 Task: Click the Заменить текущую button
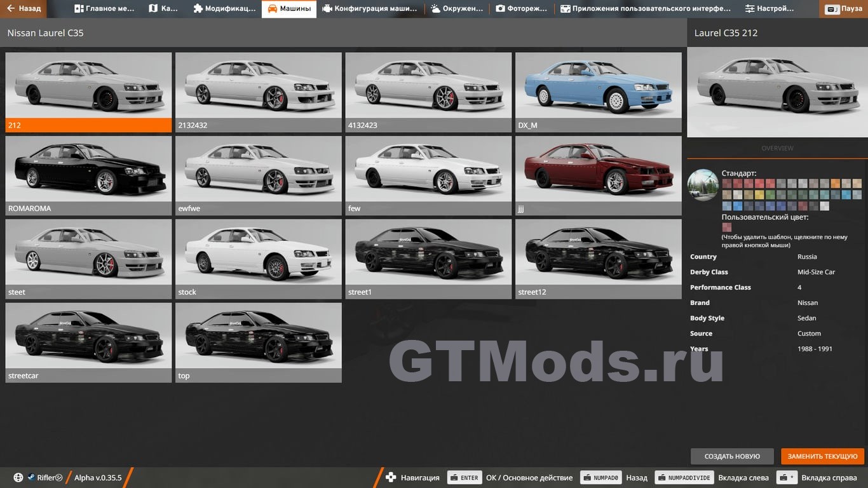(823, 456)
